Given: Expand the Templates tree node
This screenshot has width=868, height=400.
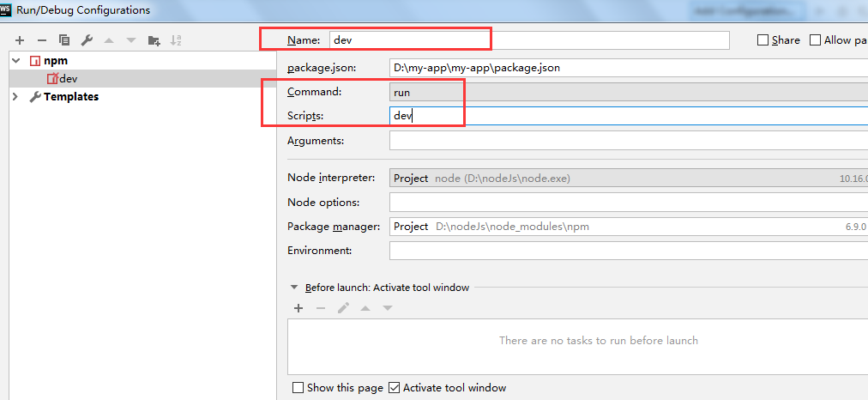Looking at the screenshot, I should (15, 97).
